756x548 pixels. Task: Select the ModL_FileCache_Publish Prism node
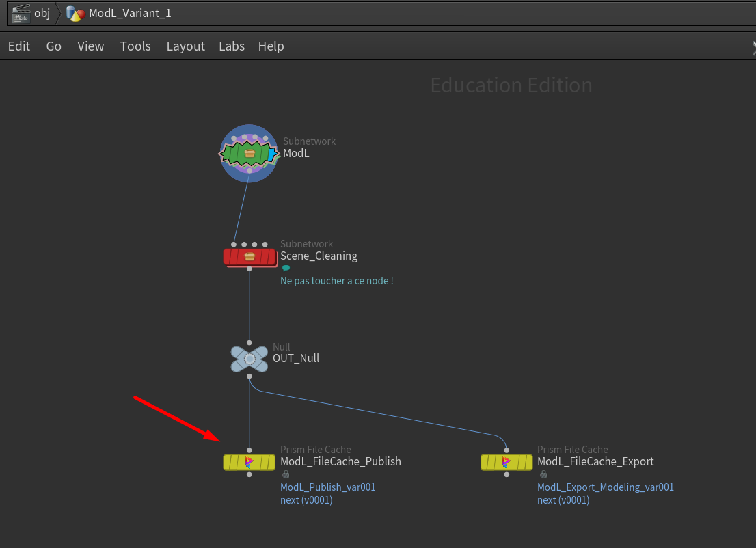(249, 463)
